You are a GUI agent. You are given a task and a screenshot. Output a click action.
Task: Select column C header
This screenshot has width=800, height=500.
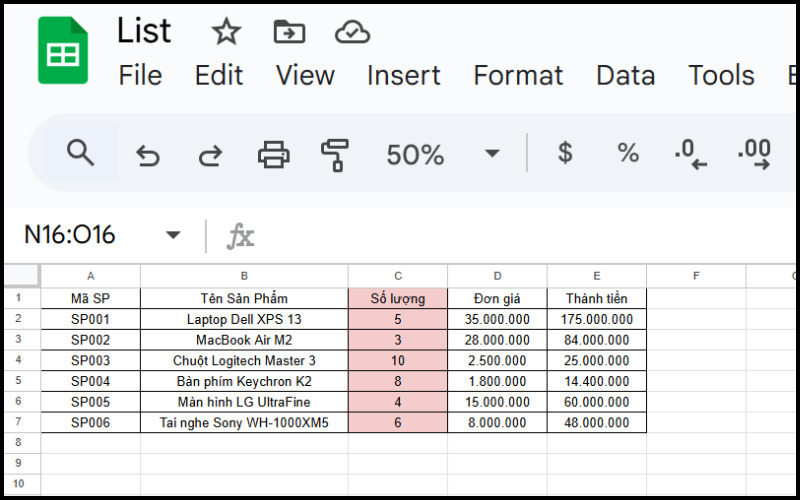point(398,276)
